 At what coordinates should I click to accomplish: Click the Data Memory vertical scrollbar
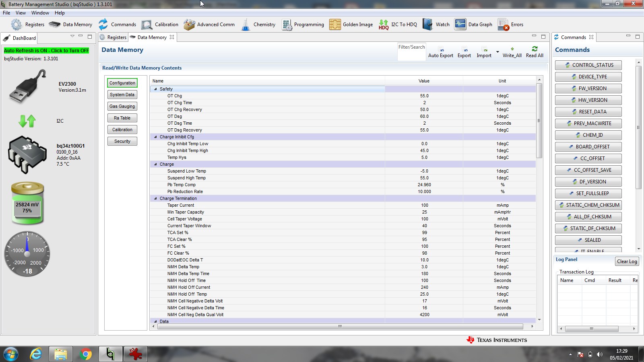click(x=539, y=120)
